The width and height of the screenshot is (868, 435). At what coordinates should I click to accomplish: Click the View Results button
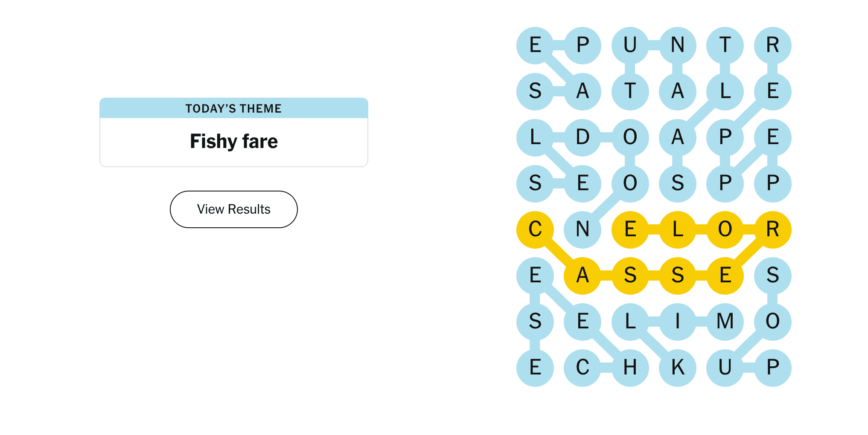[233, 209]
